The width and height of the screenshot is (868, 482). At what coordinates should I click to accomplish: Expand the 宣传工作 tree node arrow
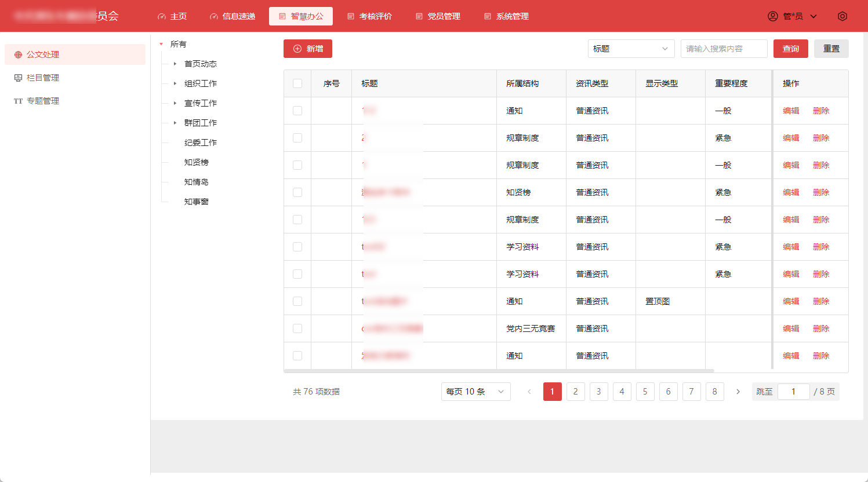(175, 103)
